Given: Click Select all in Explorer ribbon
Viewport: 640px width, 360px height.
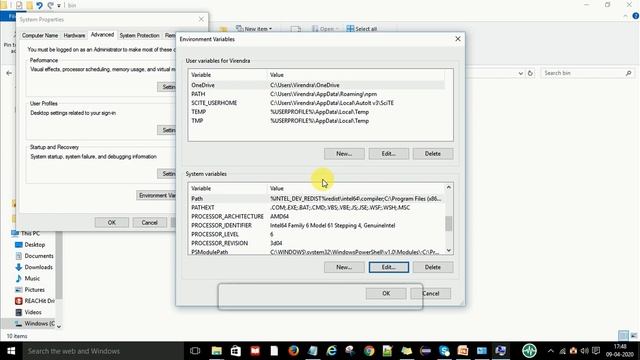Looking at the screenshot, I should pyautogui.click(x=362, y=29).
